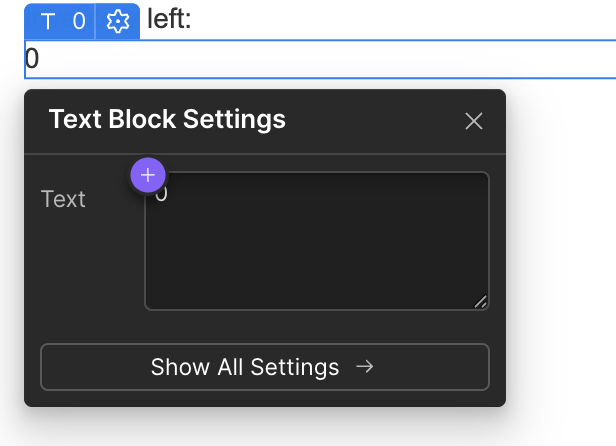Click the arrow beside Show All Settings
616x446 pixels.
(x=365, y=367)
